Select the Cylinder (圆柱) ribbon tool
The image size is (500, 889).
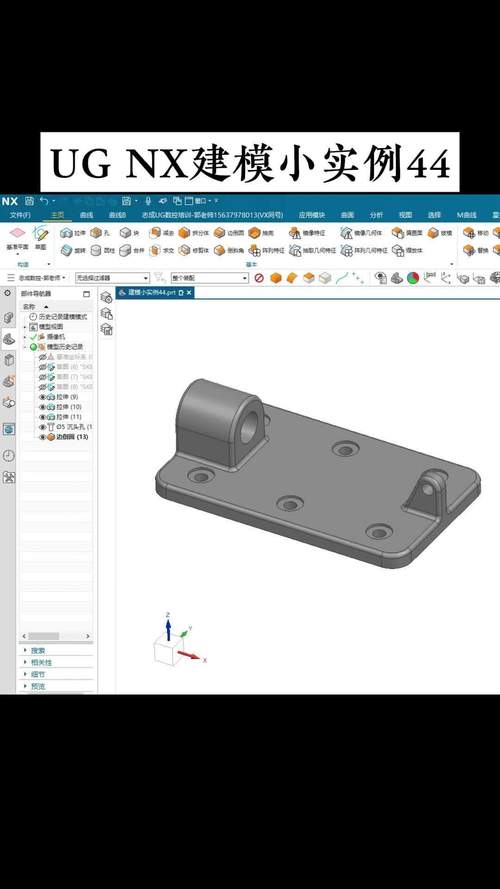[102, 250]
